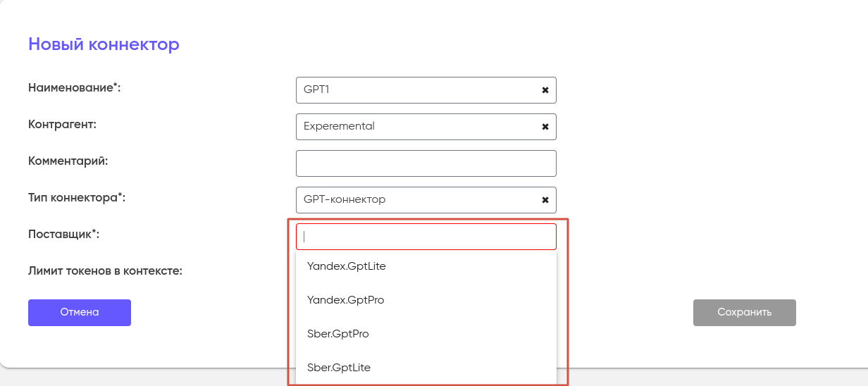Clear the Контрагент value Experemental

coord(545,127)
